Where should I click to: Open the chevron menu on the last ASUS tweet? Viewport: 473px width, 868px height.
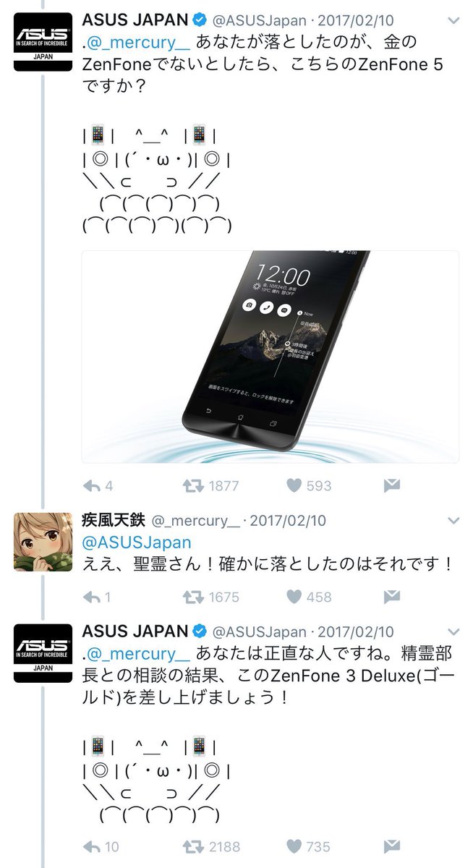(453, 631)
